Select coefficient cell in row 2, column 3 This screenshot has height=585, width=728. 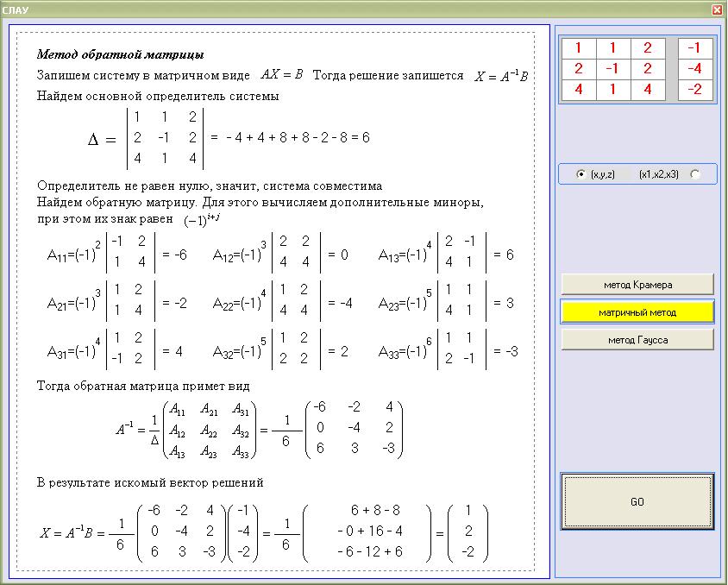(647, 69)
